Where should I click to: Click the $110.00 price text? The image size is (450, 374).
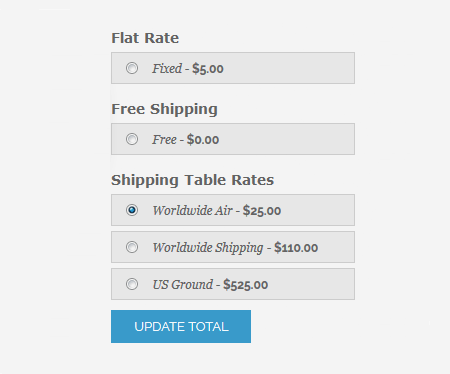click(x=296, y=248)
